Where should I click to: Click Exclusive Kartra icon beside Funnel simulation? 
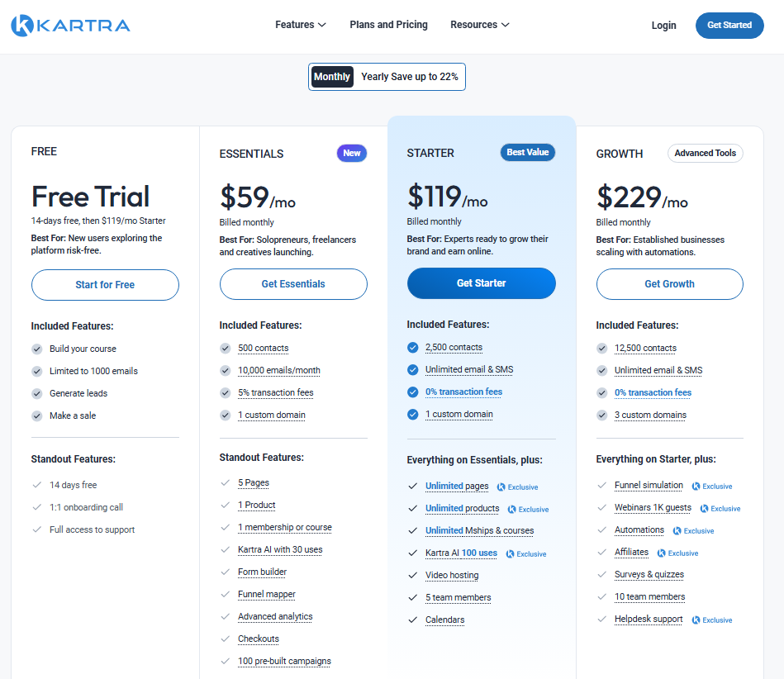[x=696, y=486]
